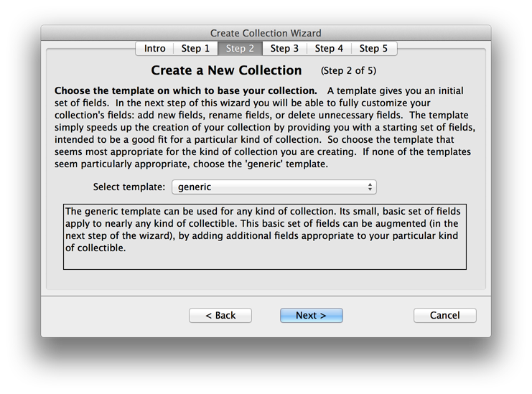Viewport: 532px width, 394px height.
Task: Click the generic template description box
Action: [x=265, y=237]
